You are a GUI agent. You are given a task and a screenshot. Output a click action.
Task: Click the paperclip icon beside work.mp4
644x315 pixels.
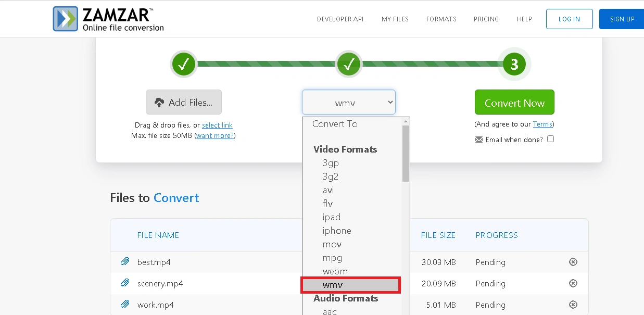tap(125, 305)
